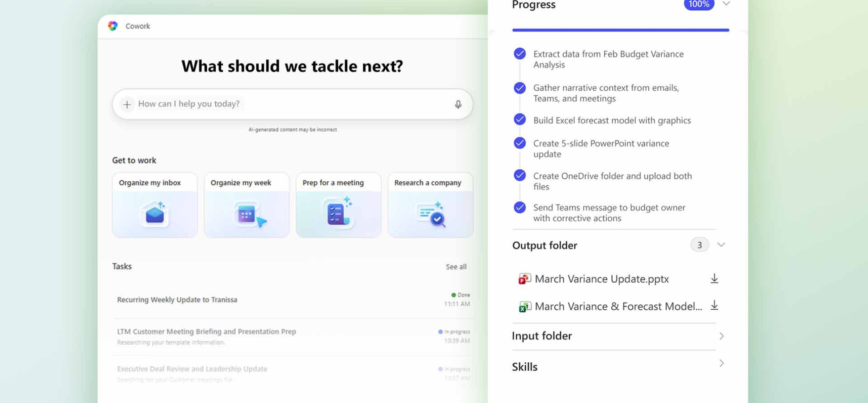The height and width of the screenshot is (403, 868).
Task: Click checkmark for Create OneDrive folder step
Action: tap(520, 175)
